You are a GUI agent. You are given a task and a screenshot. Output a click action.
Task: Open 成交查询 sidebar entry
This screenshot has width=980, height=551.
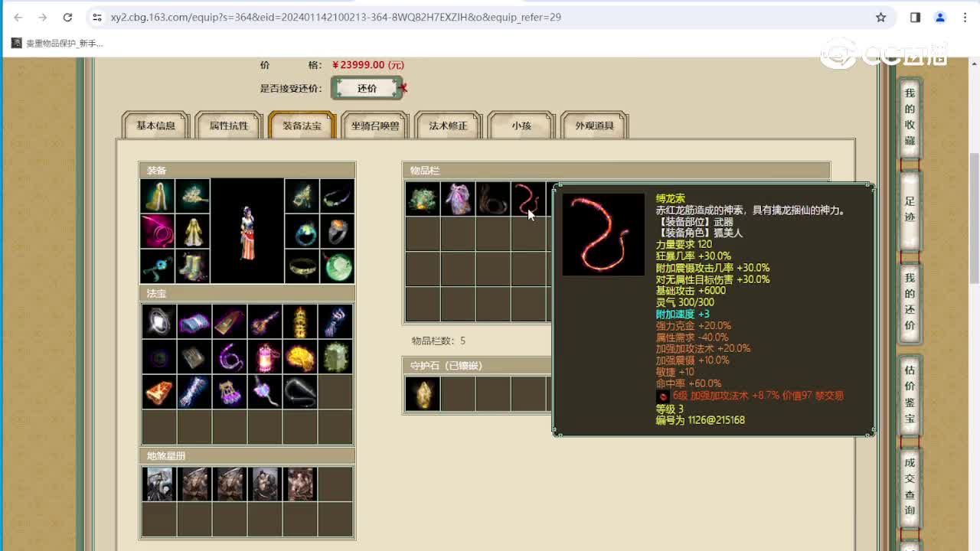click(x=910, y=487)
